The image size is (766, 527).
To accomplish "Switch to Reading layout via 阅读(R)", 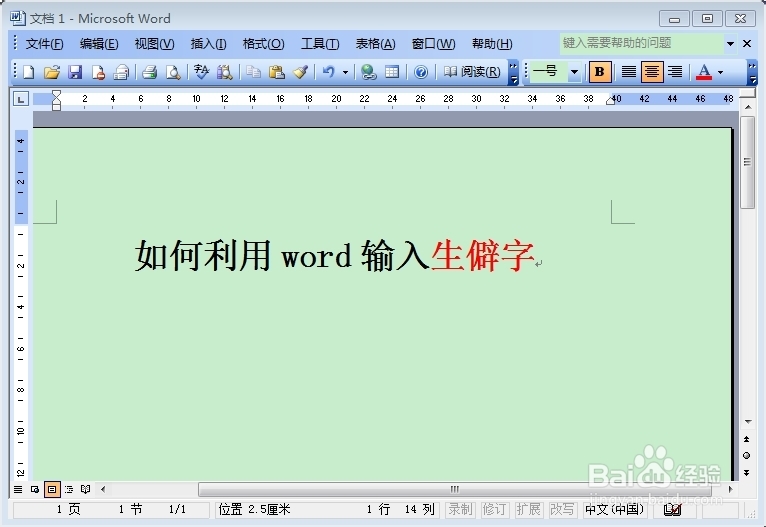I will (x=472, y=72).
